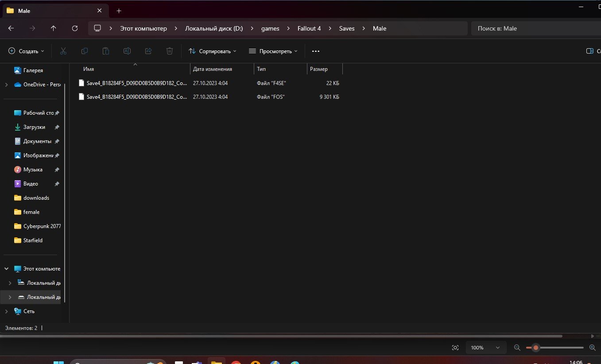The height and width of the screenshot is (364, 601).
Task: Open the Просмотреть view dropdown
Action: tap(273, 51)
